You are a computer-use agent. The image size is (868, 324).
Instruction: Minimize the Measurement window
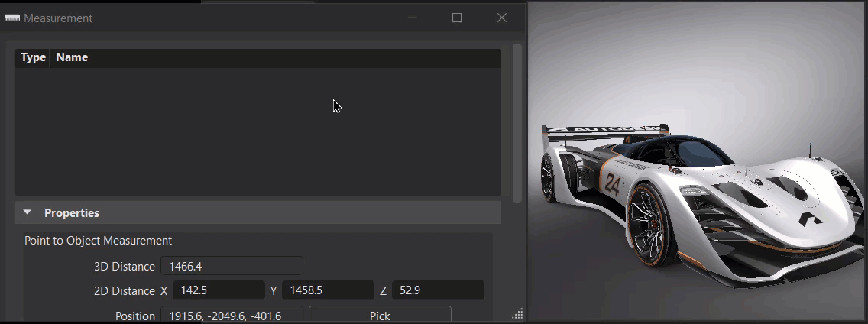[x=413, y=18]
